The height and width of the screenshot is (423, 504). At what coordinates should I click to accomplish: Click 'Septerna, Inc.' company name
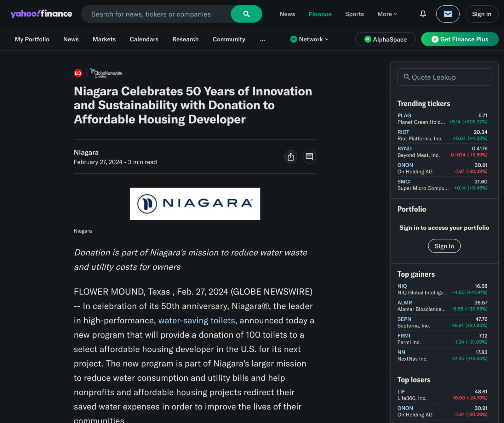(414, 326)
